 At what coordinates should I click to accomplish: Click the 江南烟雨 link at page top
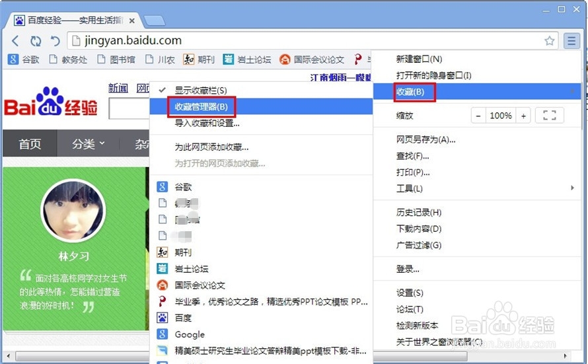click(340, 77)
